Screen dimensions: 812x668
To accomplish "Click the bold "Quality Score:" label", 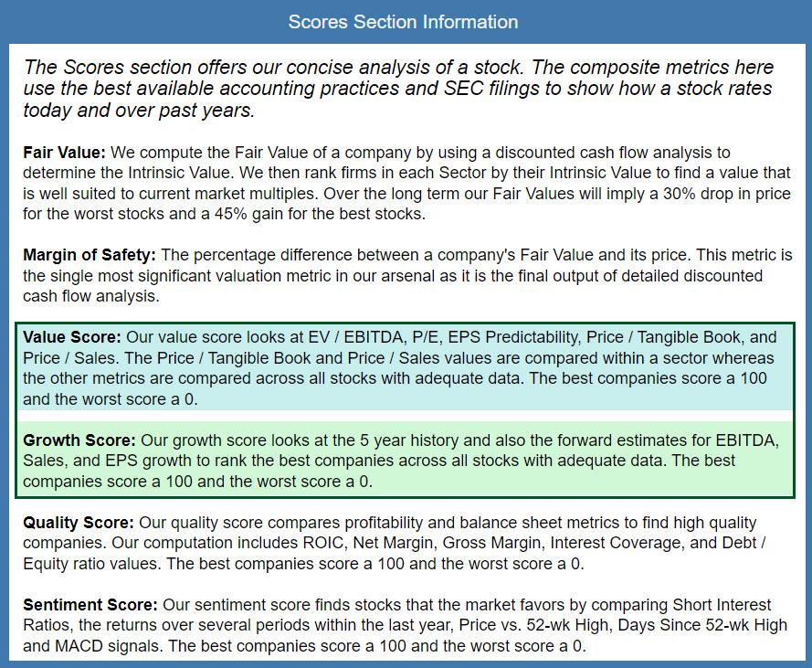I will [x=78, y=523].
